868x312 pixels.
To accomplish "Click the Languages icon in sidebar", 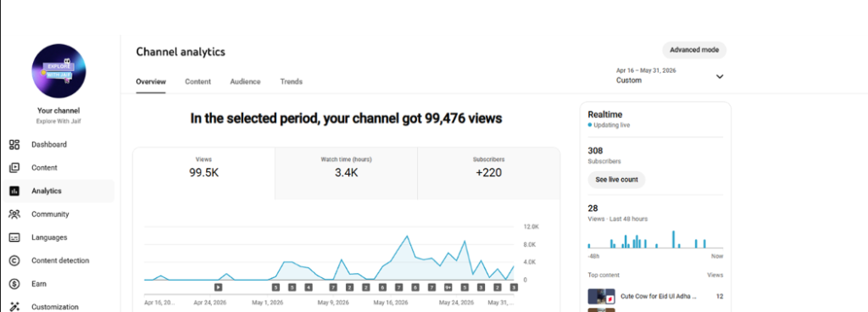I will [x=14, y=237].
